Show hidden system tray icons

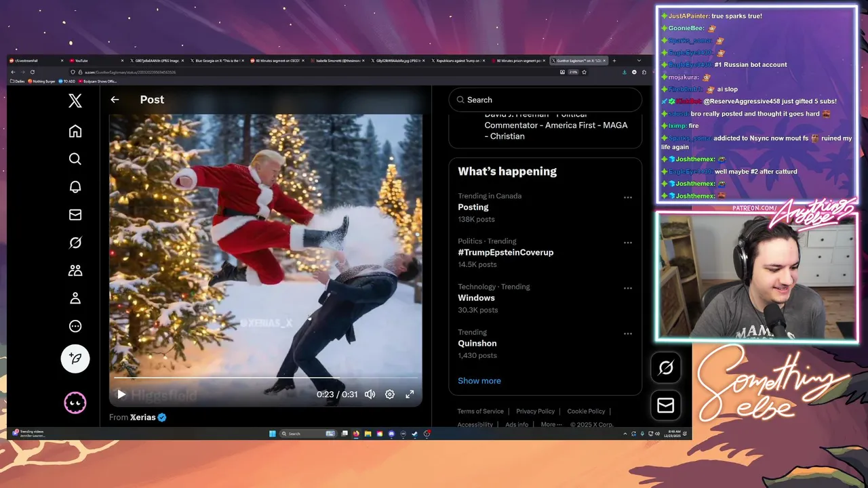coord(625,434)
